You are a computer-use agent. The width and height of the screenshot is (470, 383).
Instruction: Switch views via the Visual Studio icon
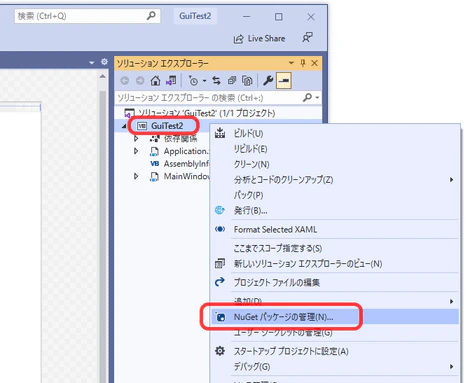pyautogui.click(x=171, y=81)
